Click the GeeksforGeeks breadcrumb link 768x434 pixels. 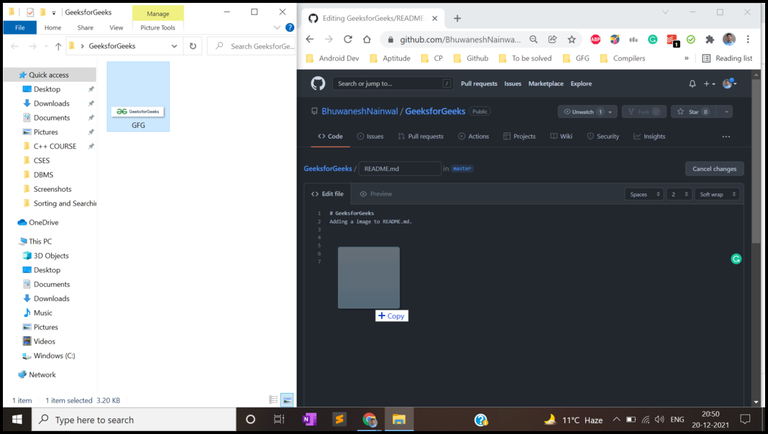328,169
